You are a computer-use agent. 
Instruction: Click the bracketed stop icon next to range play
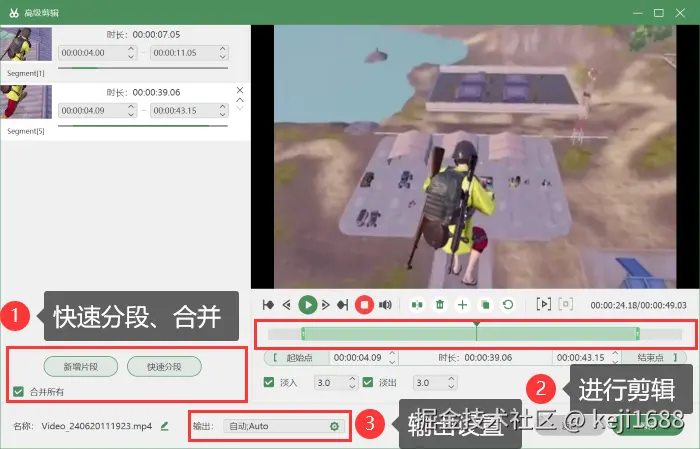click(566, 304)
